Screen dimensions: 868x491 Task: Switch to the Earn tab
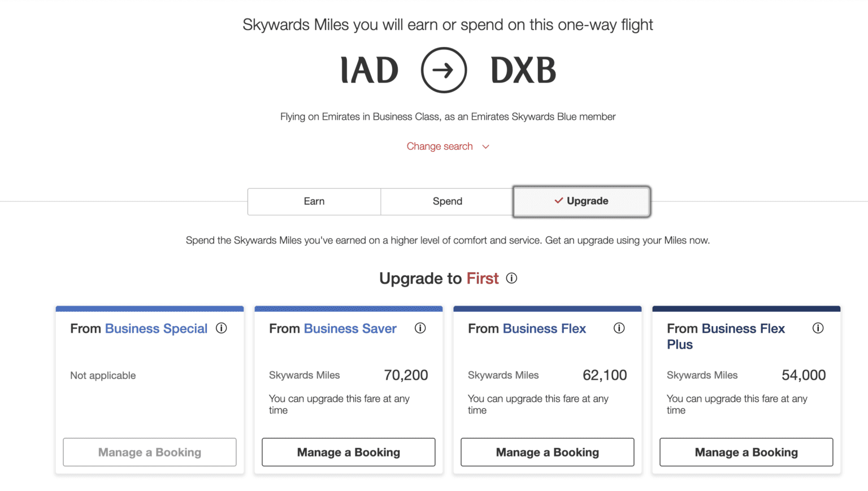click(x=314, y=201)
